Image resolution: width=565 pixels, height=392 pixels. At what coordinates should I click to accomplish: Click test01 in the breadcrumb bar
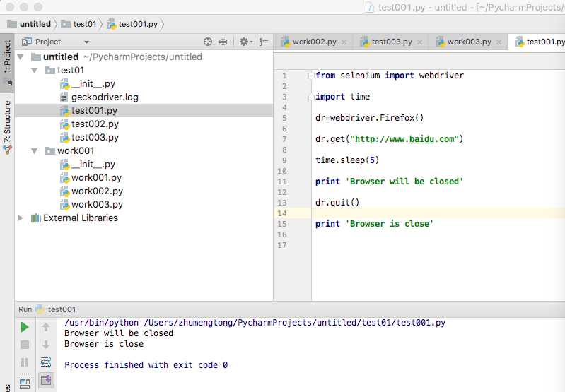pyautogui.click(x=79, y=24)
